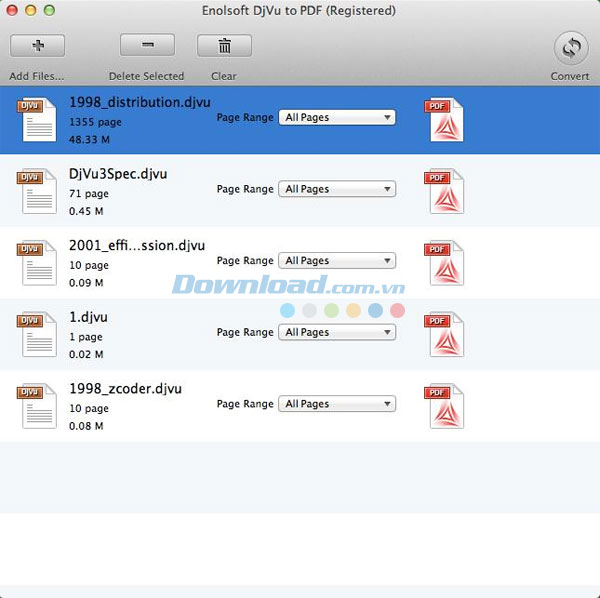
Task: Click the Delete Selected label
Action: tap(147, 76)
